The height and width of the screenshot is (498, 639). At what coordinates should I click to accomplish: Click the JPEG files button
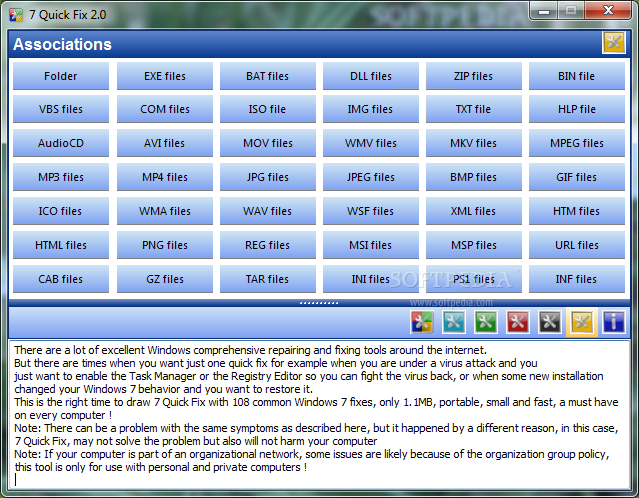(x=371, y=177)
